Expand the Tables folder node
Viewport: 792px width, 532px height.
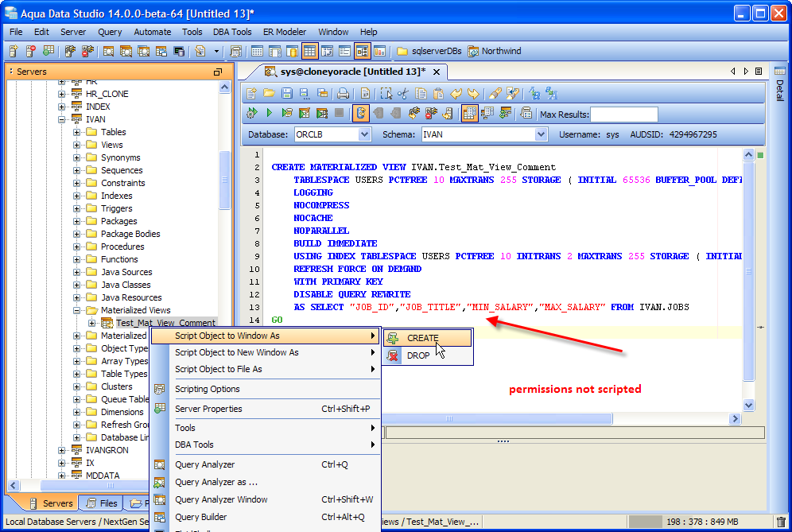click(77, 132)
